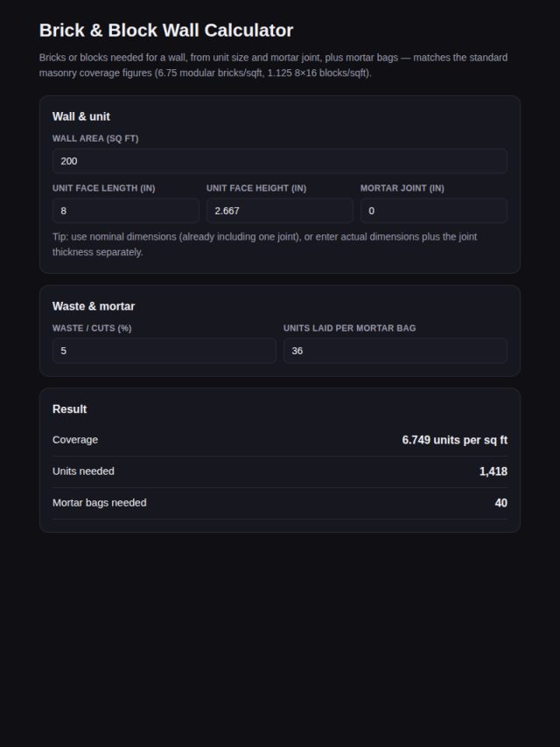Click the MORTAR JOINT (IN) label
Image resolution: width=560 pixels, height=747 pixels.
(402, 188)
